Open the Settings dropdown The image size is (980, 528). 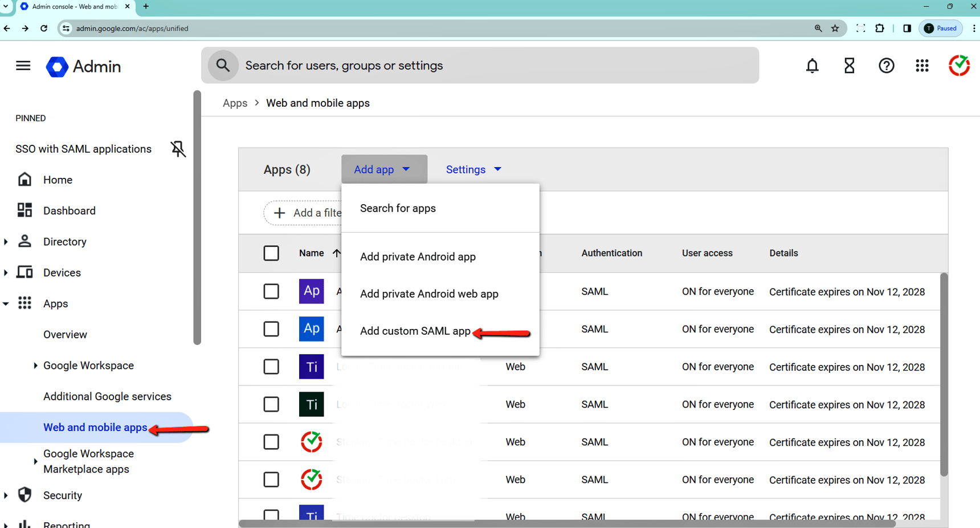click(x=473, y=169)
